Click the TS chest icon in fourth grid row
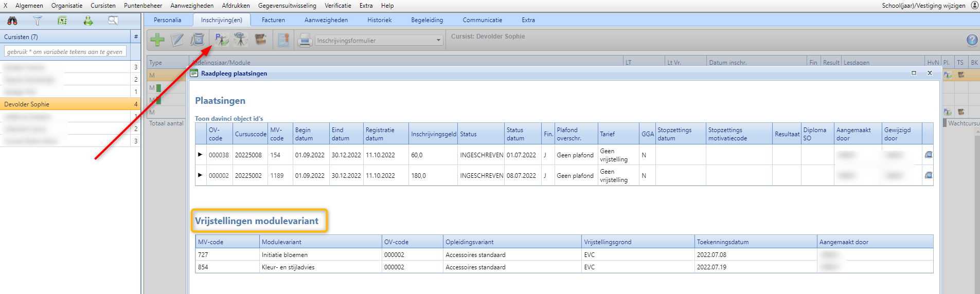 [x=960, y=112]
